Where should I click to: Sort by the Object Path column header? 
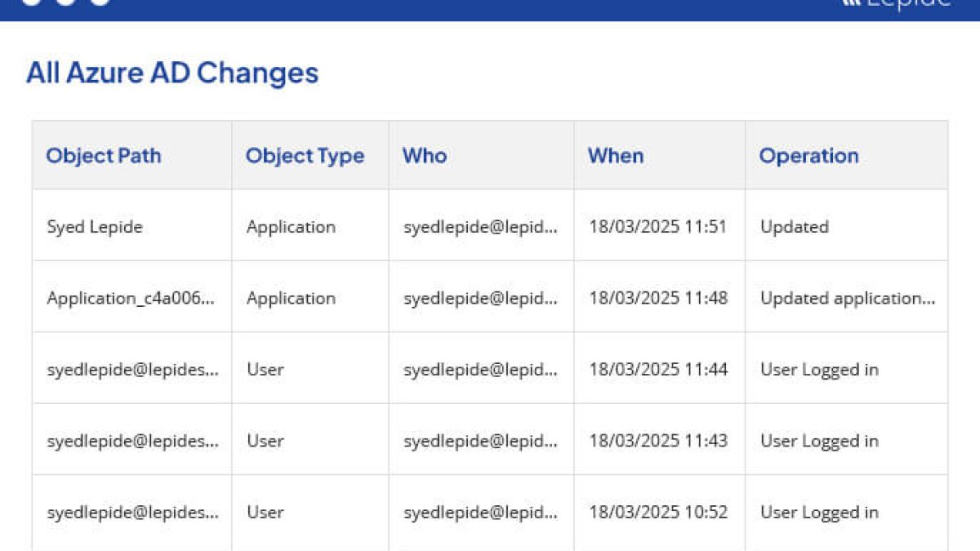(x=104, y=156)
